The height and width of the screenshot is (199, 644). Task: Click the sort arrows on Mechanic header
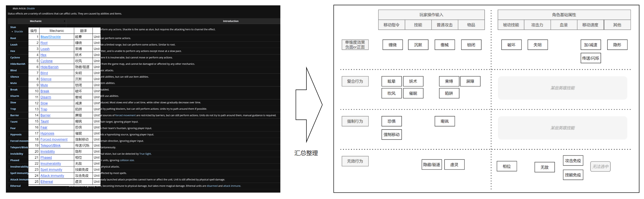[x=64, y=21]
